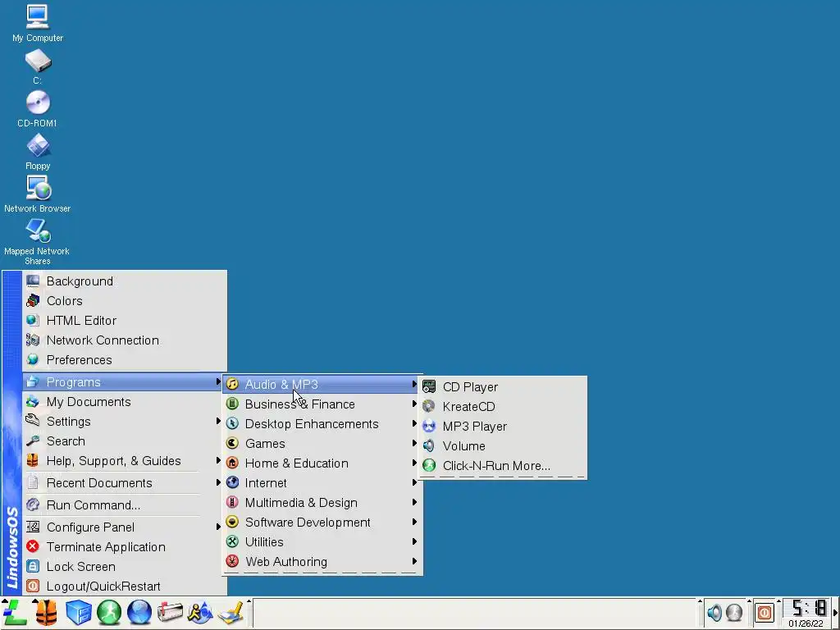Open the blue globe web browser icon
This screenshot has width=840, height=630.
point(139,612)
